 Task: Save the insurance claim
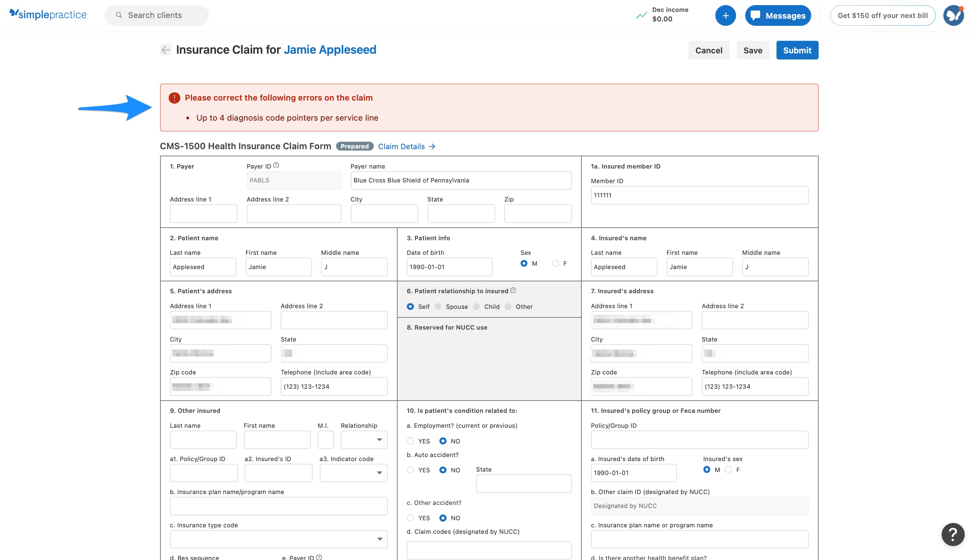[x=753, y=50]
